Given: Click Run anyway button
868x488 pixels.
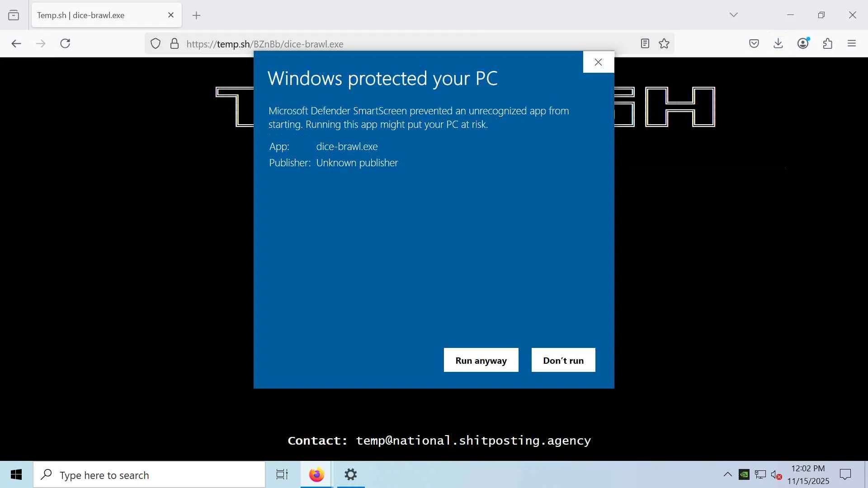Looking at the screenshot, I should click(481, 360).
